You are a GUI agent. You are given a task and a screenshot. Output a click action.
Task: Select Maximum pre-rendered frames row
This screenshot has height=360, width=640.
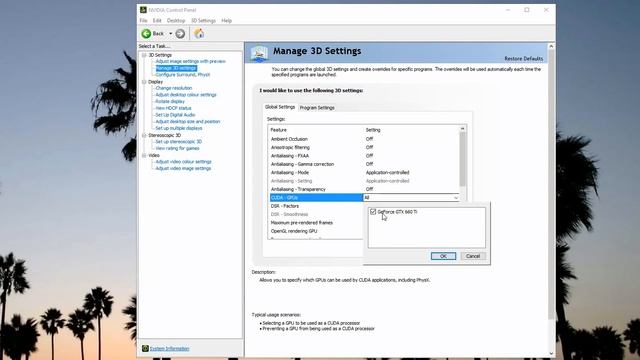[316, 223]
